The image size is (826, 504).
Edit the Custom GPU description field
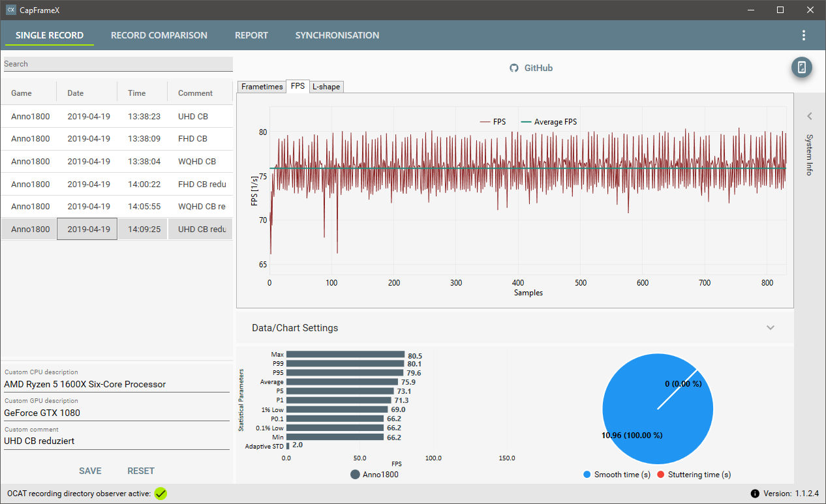[117, 413]
